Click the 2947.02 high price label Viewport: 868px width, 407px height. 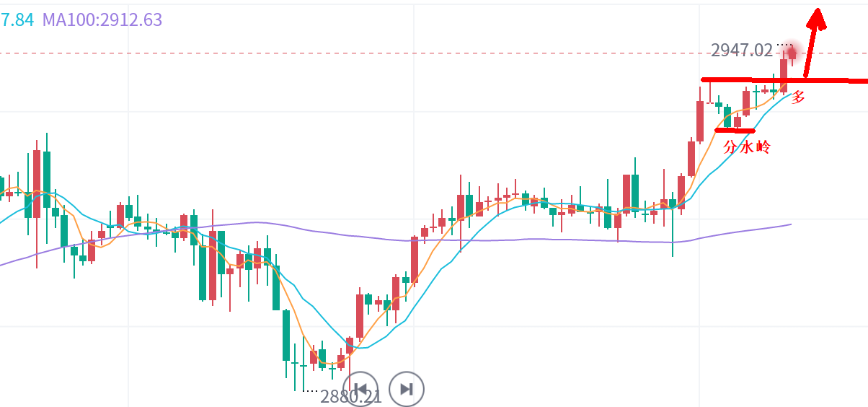point(741,50)
